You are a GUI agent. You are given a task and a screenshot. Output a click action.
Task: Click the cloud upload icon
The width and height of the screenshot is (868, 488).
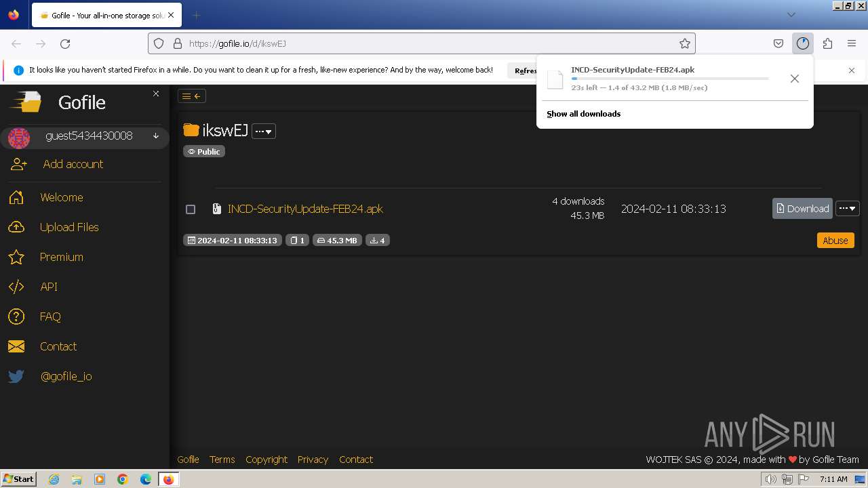coord(16,227)
